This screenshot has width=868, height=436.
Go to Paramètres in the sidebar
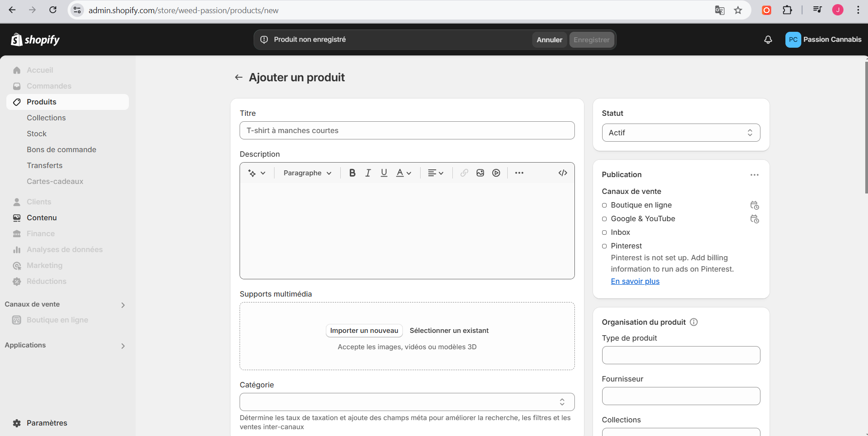[x=47, y=423]
